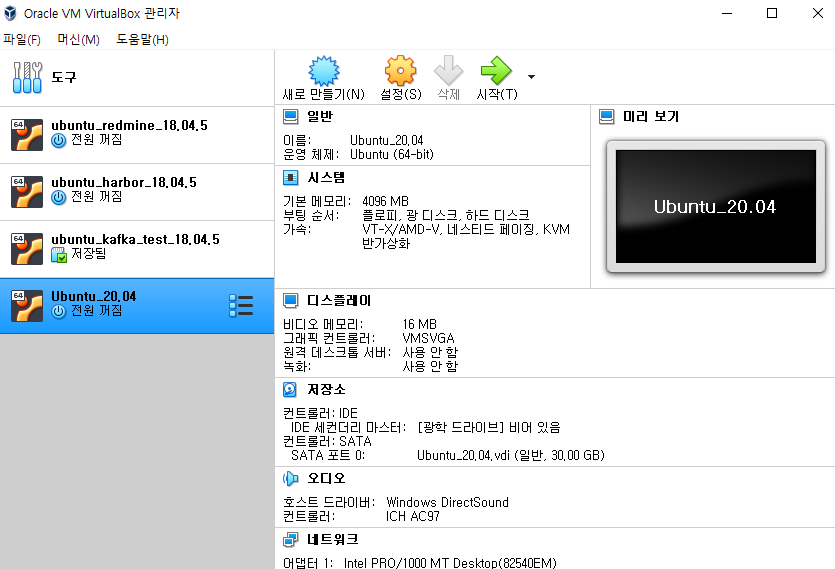This screenshot has height=569, width=835.
Task: Open the 파일(F) menu
Action: click(x=22, y=39)
